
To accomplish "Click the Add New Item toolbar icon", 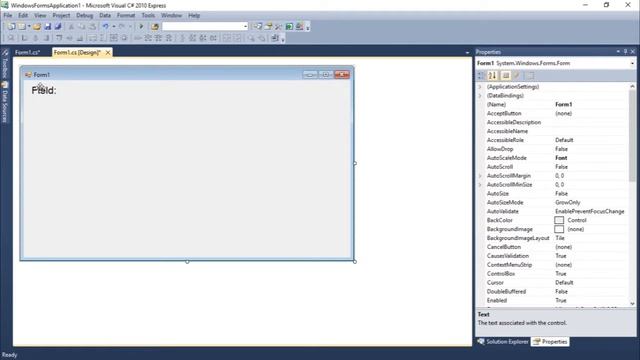I will pyautogui.click(x=21, y=27).
